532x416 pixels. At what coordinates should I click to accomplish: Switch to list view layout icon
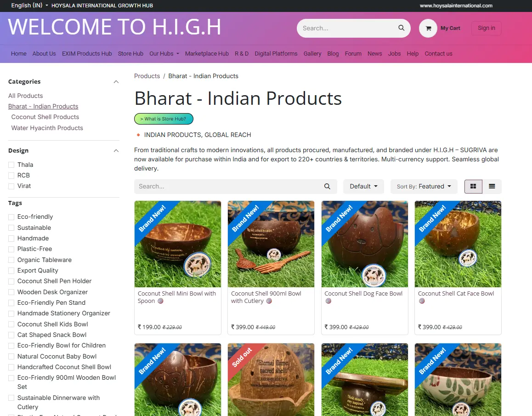point(492,187)
